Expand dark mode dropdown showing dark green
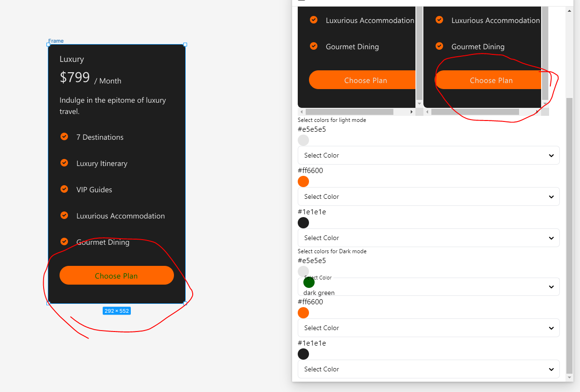 429,286
